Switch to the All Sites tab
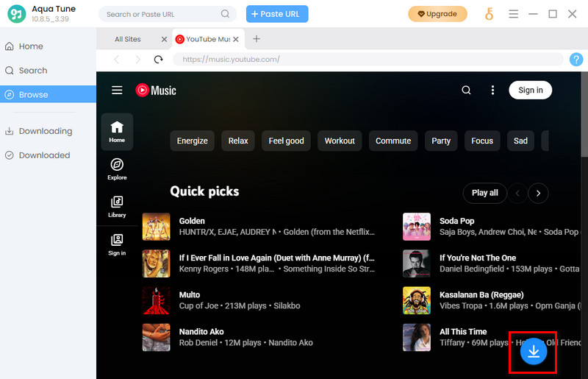The height and width of the screenshot is (379, 588). click(x=128, y=39)
